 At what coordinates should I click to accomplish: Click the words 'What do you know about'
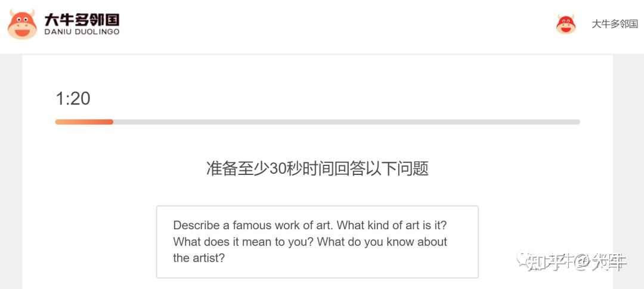coord(382,242)
